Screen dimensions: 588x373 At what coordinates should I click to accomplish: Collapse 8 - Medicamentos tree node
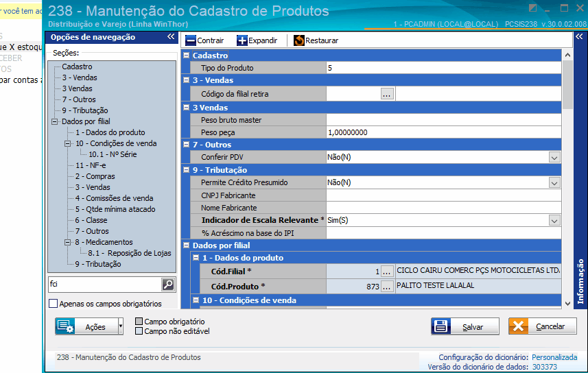tap(67, 242)
